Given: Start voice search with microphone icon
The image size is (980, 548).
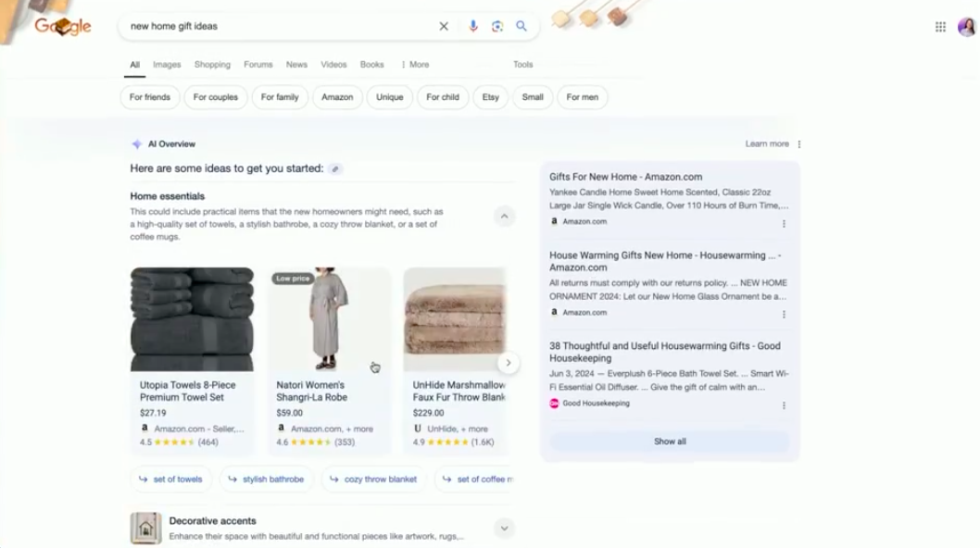Looking at the screenshot, I should click(x=473, y=26).
